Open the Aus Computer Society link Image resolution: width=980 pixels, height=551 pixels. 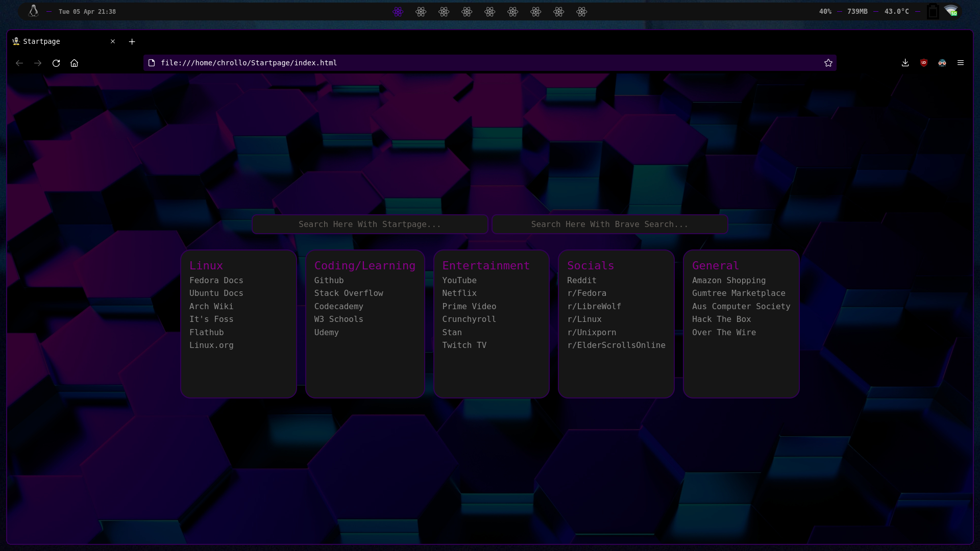tap(741, 307)
